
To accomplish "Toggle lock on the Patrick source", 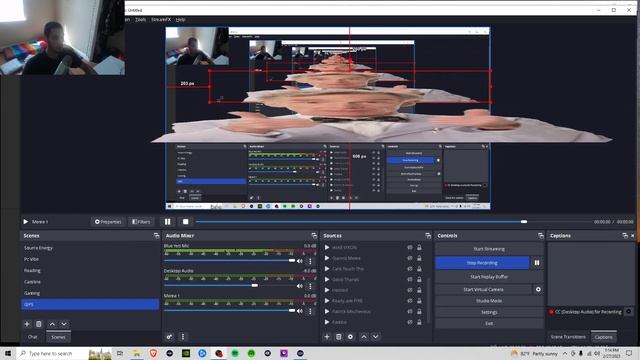I will (419, 311).
